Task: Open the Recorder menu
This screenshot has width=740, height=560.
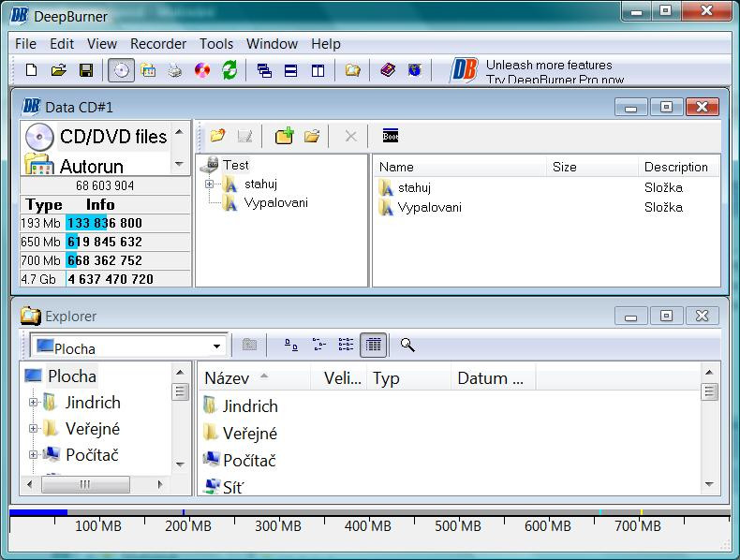Action: click(x=158, y=44)
